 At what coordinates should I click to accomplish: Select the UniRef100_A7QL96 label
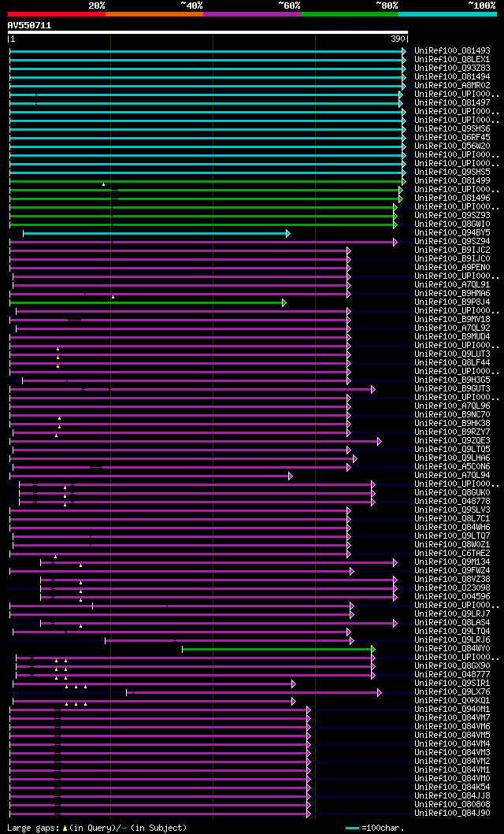[x=453, y=406]
